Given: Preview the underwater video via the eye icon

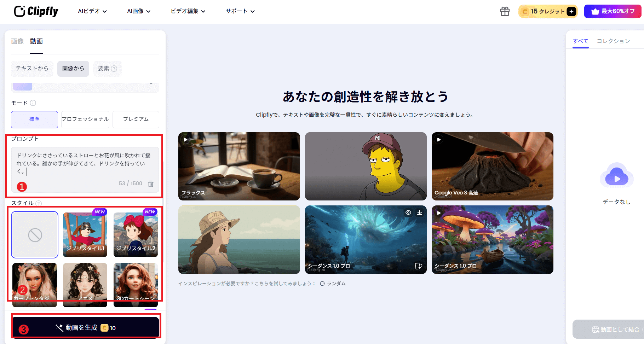Looking at the screenshot, I should coord(408,212).
